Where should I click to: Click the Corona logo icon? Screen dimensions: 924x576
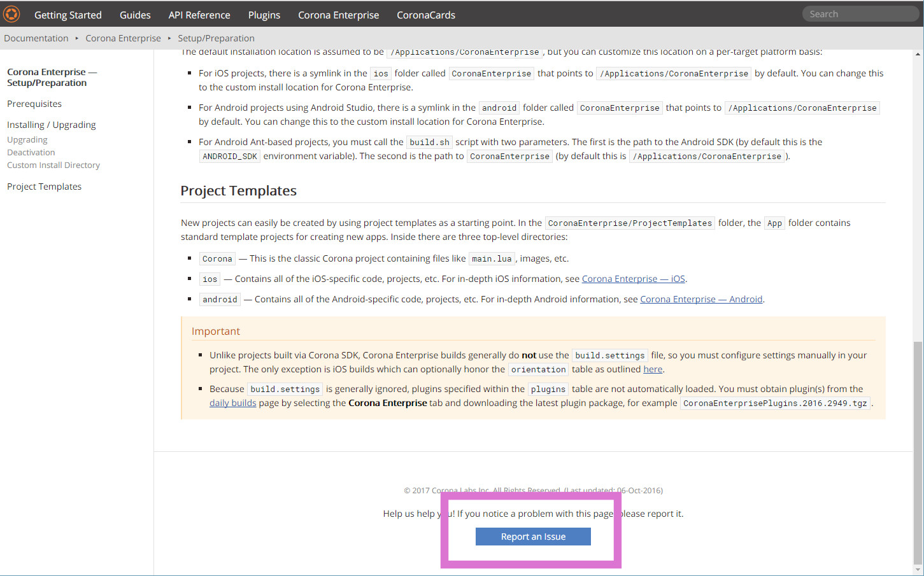[11, 14]
